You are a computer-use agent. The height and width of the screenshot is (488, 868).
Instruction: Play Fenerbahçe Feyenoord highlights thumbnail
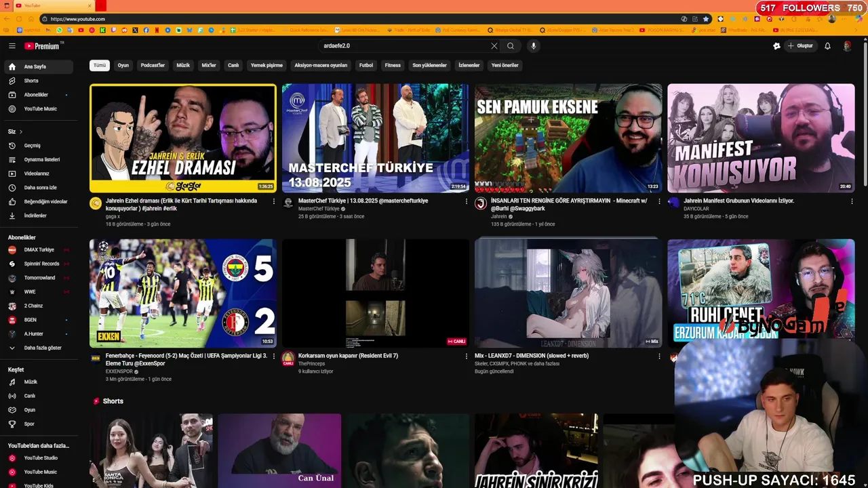(x=183, y=293)
